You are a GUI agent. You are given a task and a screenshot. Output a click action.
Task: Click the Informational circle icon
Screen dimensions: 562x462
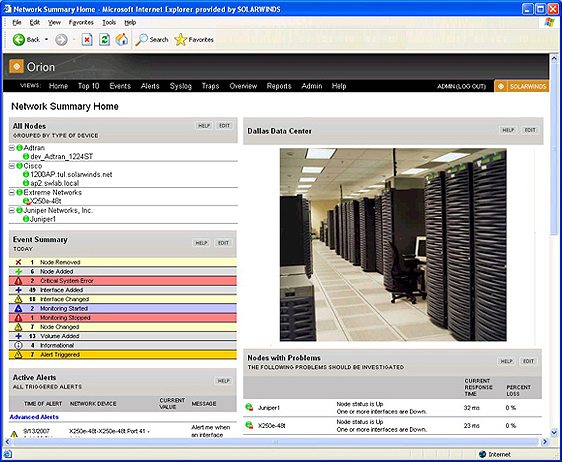tap(18, 346)
